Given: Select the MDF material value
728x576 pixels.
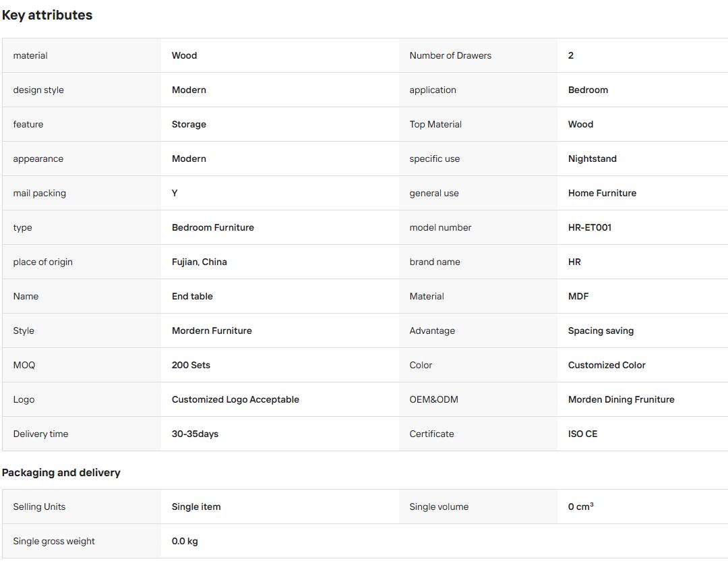Looking at the screenshot, I should click(x=578, y=296).
